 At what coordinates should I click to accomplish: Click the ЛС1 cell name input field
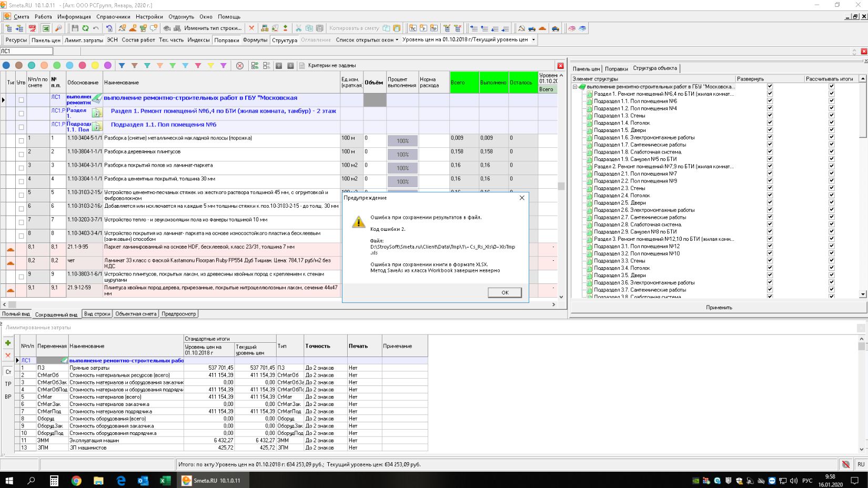tap(26, 52)
